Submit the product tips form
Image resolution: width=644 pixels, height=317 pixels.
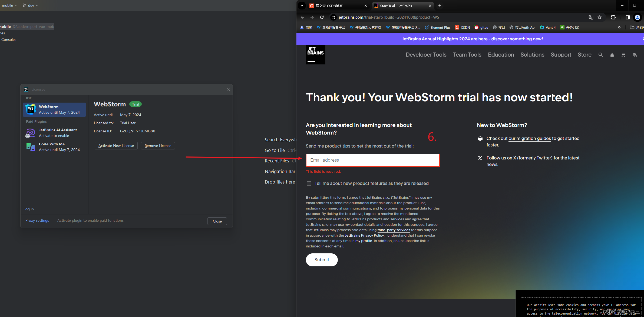click(322, 260)
